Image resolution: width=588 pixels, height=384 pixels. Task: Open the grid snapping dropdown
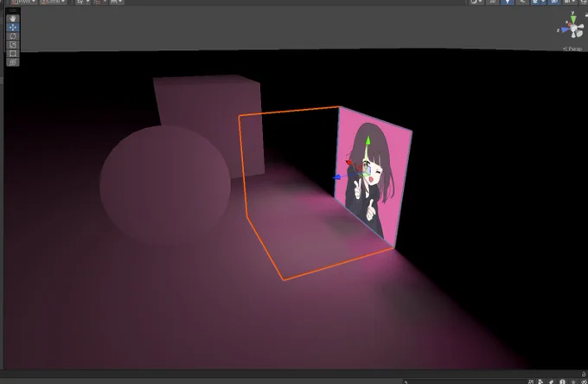[99, 2]
